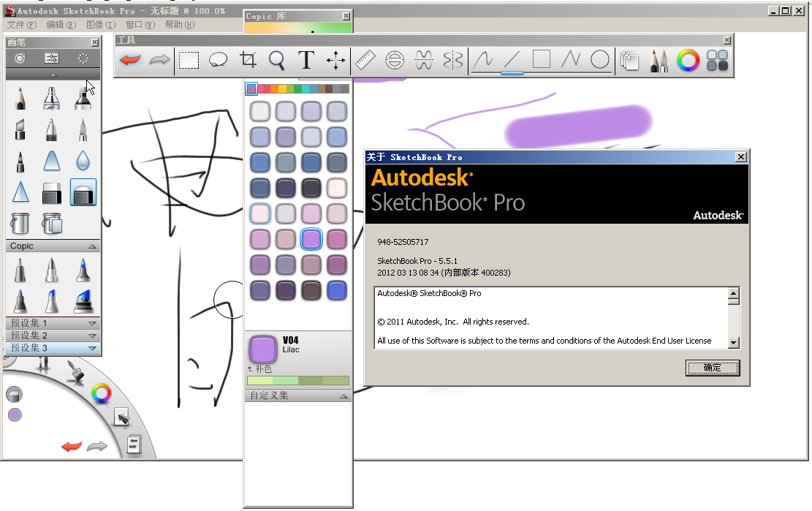
Task: Open color wheel on the lagoon corner
Action: (x=101, y=393)
